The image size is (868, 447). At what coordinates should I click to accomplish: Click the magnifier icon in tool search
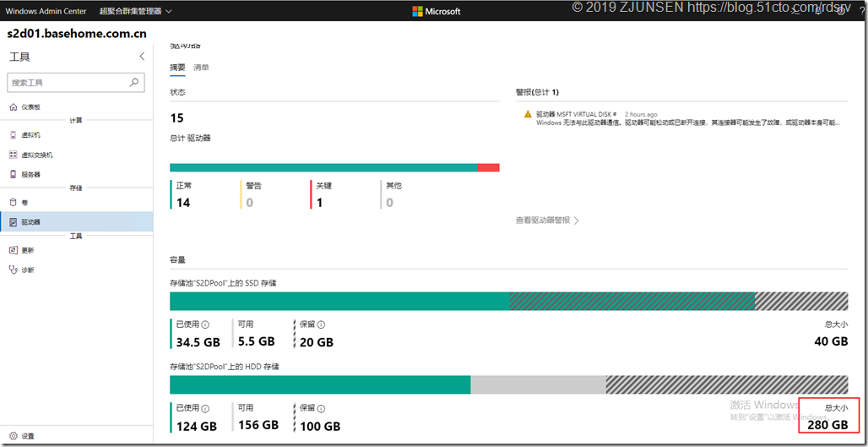click(133, 83)
